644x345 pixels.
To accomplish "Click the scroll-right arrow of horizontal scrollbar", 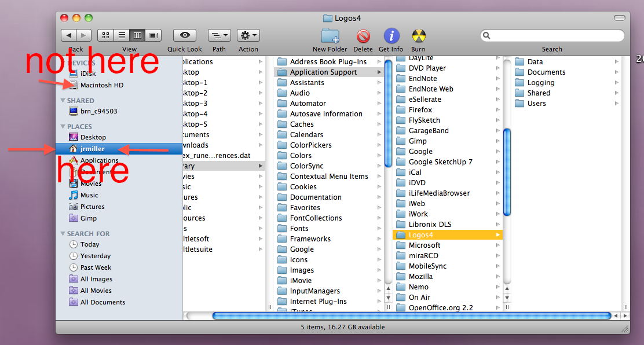I will point(625,316).
